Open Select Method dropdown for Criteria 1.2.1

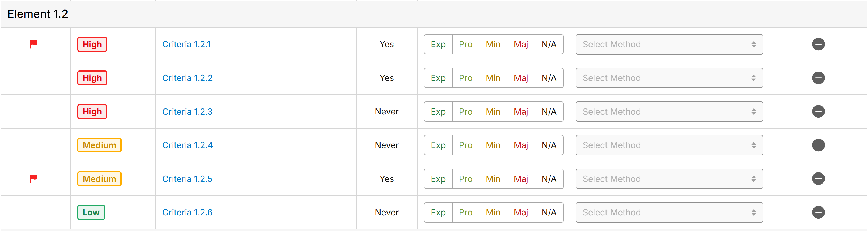[x=669, y=44]
